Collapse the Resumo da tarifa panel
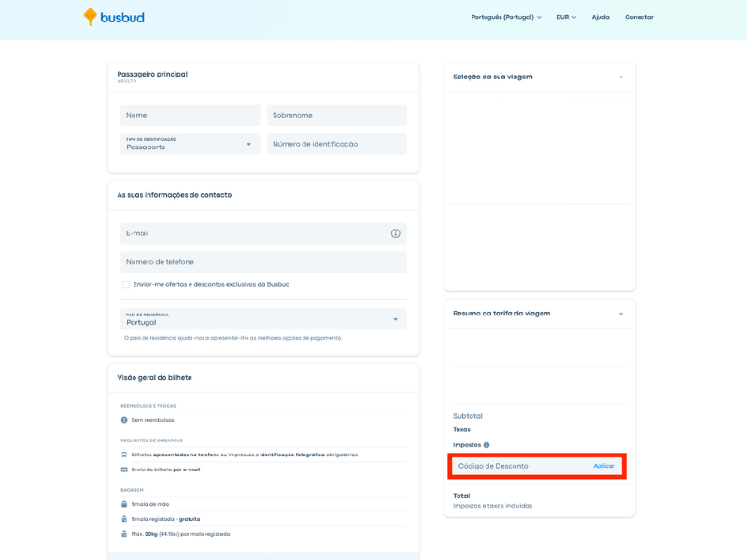 [620, 314]
